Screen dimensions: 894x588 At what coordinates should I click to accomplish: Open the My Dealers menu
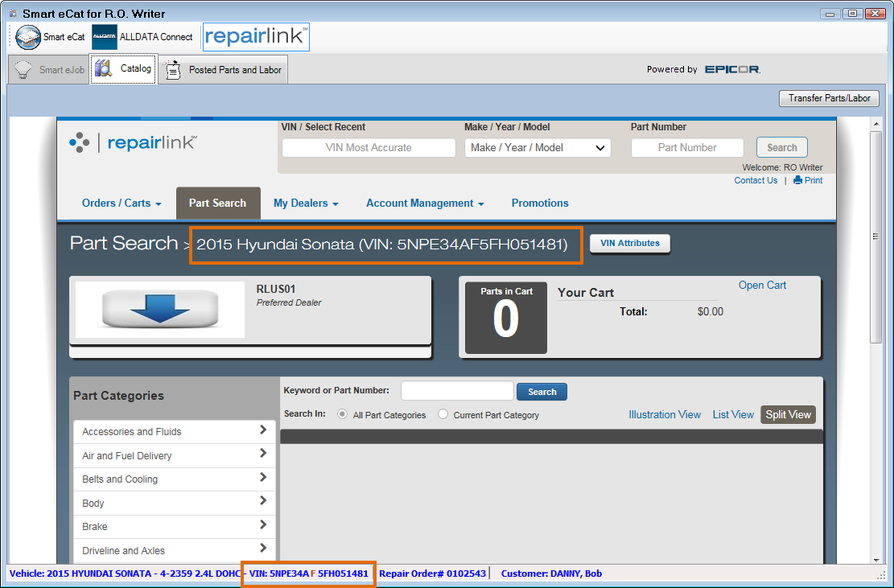click(305, 204)
